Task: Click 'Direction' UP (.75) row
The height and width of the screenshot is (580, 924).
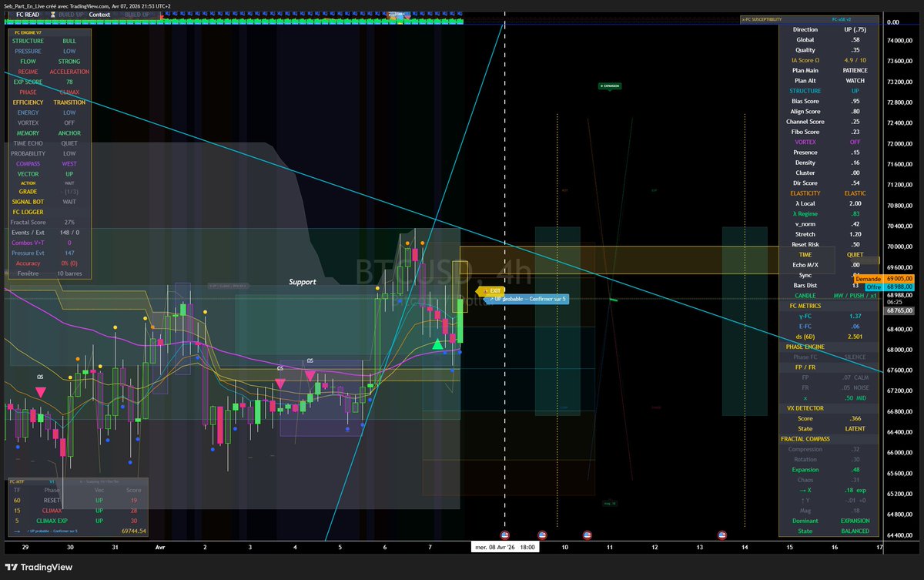Action: 830,29
